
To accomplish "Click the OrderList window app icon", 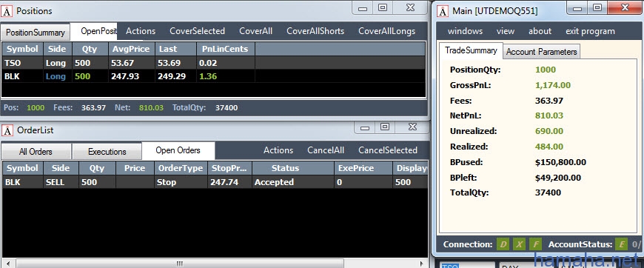I will point(7,130).
